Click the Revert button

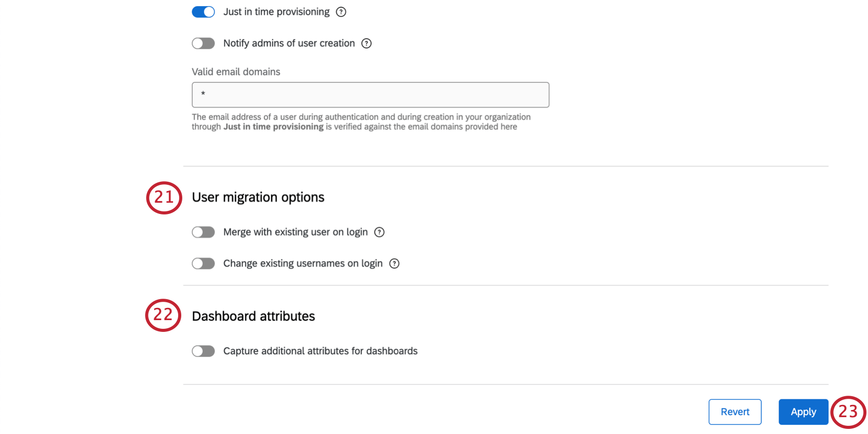735,412
